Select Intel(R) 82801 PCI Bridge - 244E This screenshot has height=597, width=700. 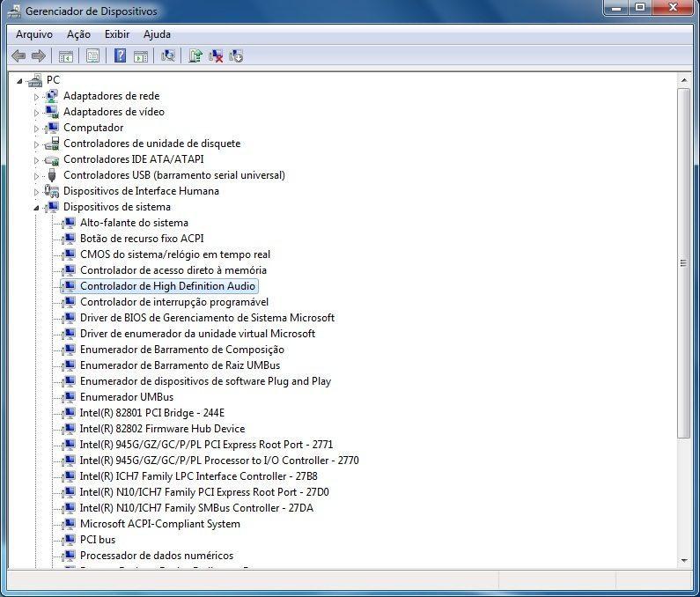[x=151, y=413]
